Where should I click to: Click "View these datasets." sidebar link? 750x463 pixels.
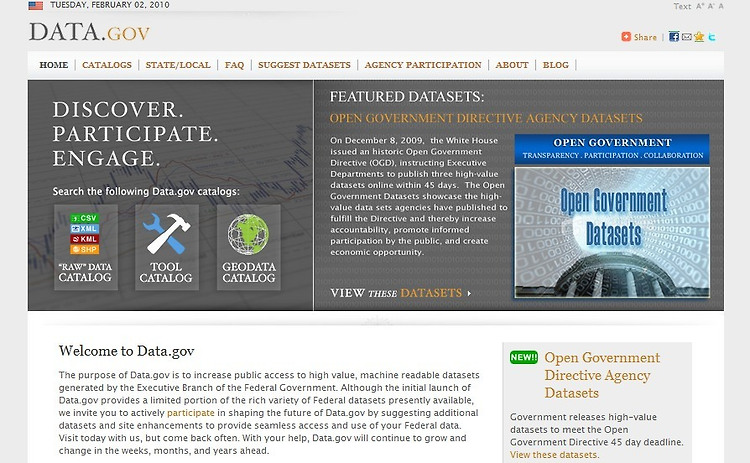(x=554, y=455)
